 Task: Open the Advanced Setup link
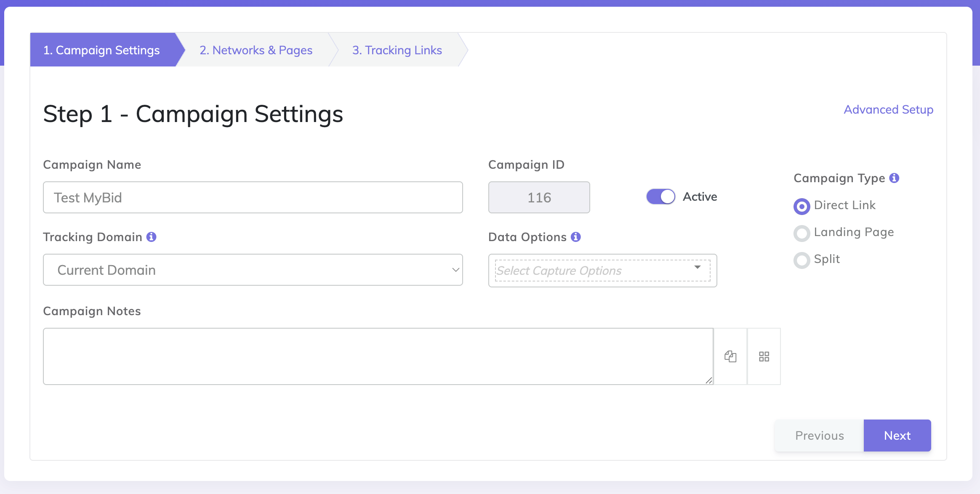pos(888,109)
